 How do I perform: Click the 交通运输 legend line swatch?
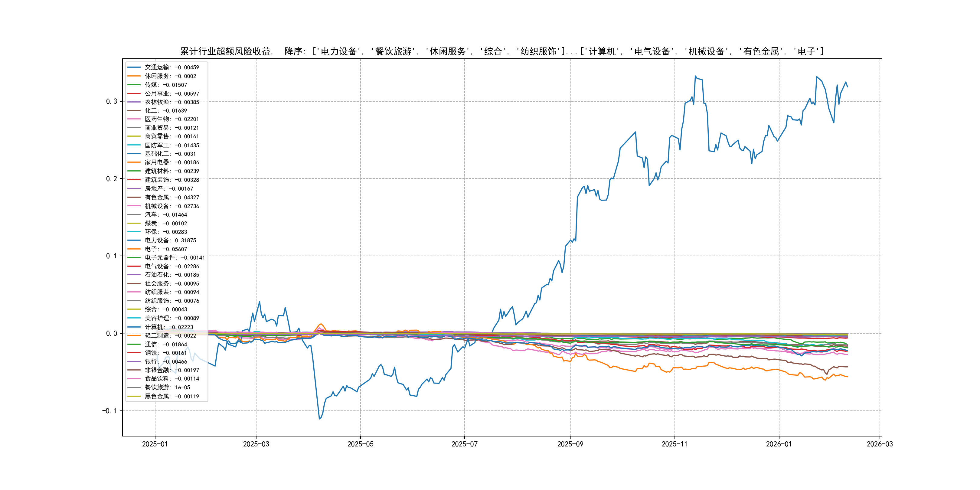(x=134, y=67)
